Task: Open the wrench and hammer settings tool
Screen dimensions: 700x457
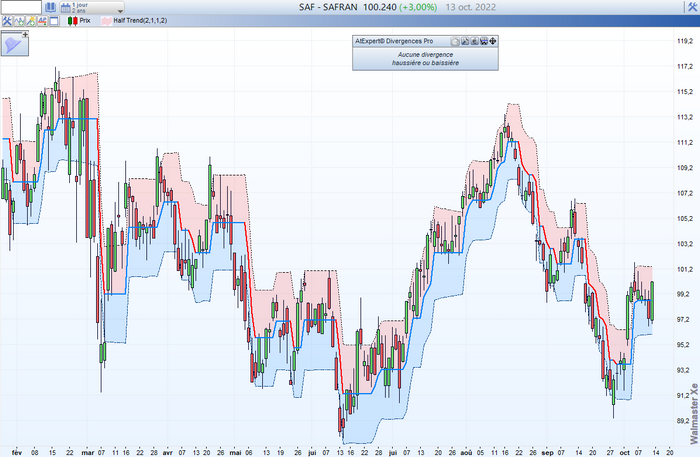Action: (8, 20)
